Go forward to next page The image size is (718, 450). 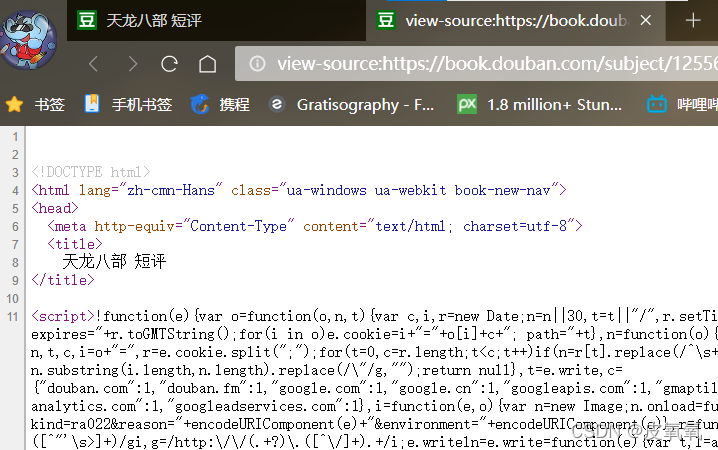click(x=133, y=64)
